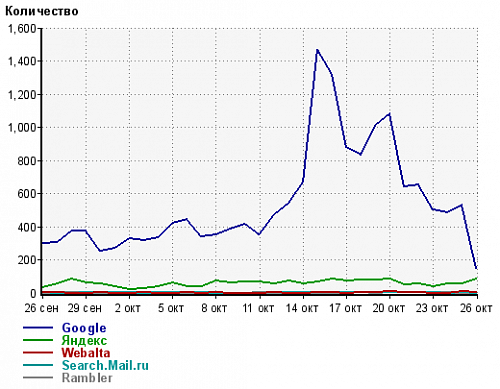
Task: Click the 0 y-axis label
Action: [x=33, y=293]
